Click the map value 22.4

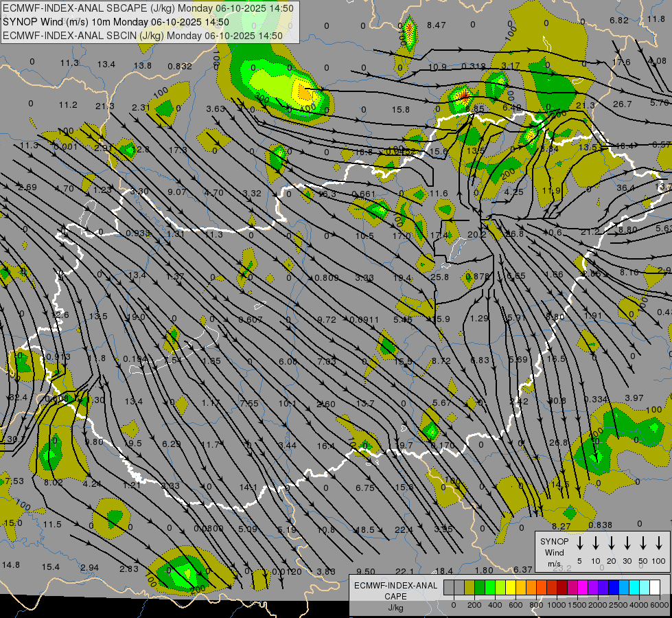[404, 530]
